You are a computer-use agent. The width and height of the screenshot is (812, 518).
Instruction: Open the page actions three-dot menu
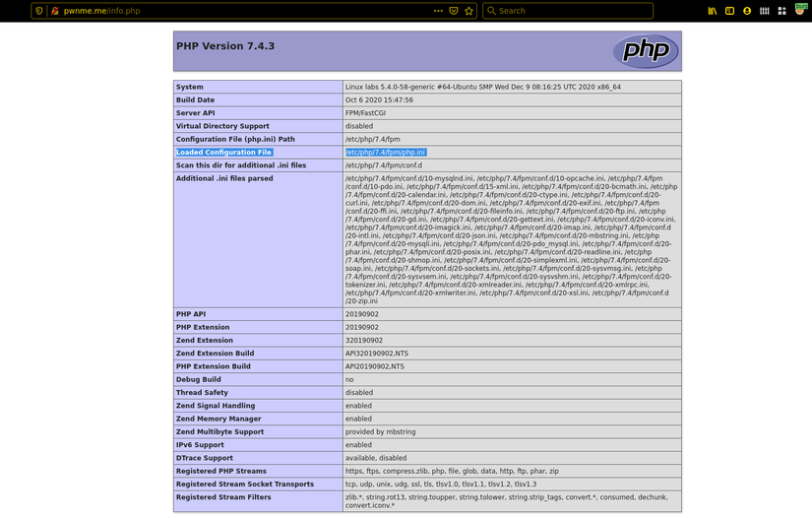coord(438,11)
